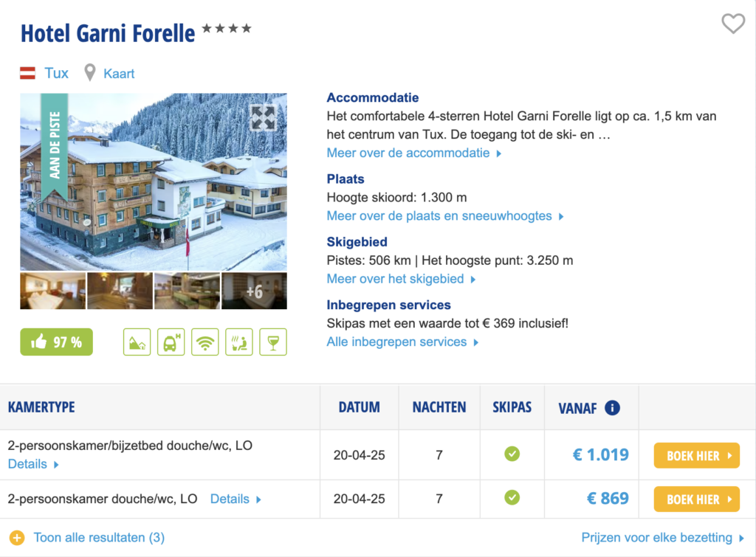Screen dimensions: 756x557
Task: Open Meer over het skigebied link
Action: click(401, 279)
